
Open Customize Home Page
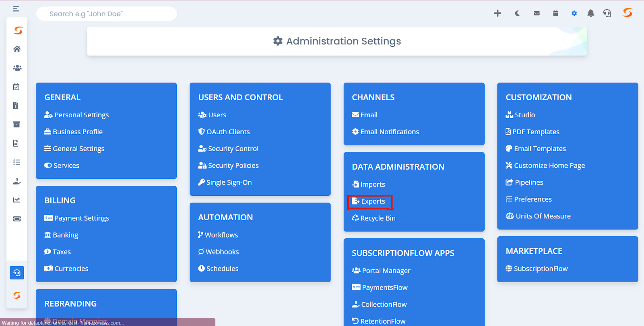pyautogui.click(x=545, y=166)
